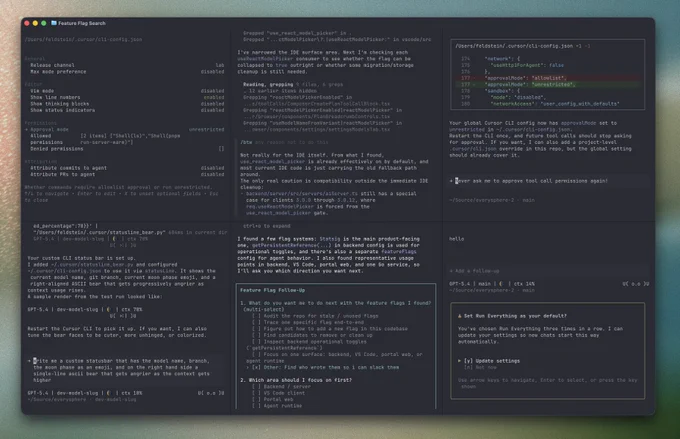This screenshot has height=439, width=680.
Task: Click the featureFlags link text
Action: [400, 252]
